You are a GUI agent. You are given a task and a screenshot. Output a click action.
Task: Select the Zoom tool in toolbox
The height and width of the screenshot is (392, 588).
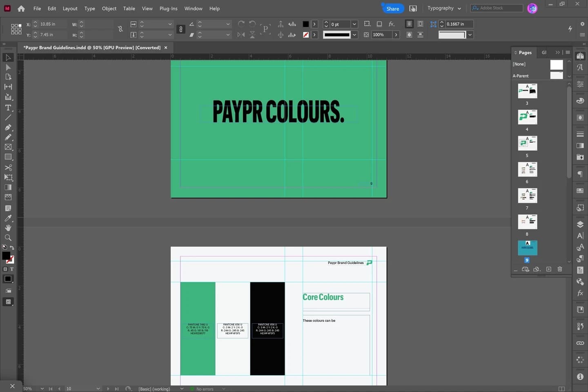pyautogui.click(x=8, y=238)
